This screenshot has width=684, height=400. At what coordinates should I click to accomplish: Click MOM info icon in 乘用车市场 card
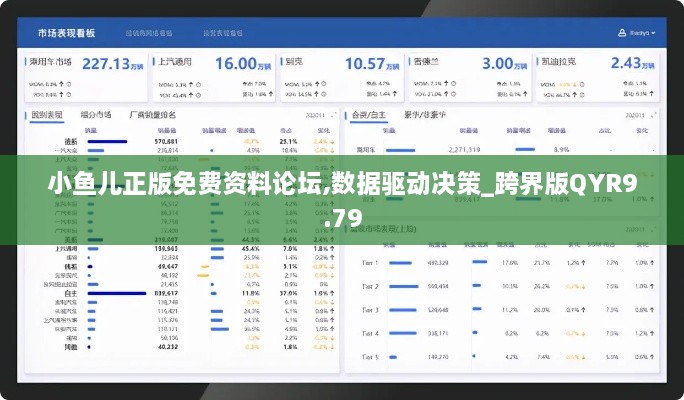click(x=68, y=84)
